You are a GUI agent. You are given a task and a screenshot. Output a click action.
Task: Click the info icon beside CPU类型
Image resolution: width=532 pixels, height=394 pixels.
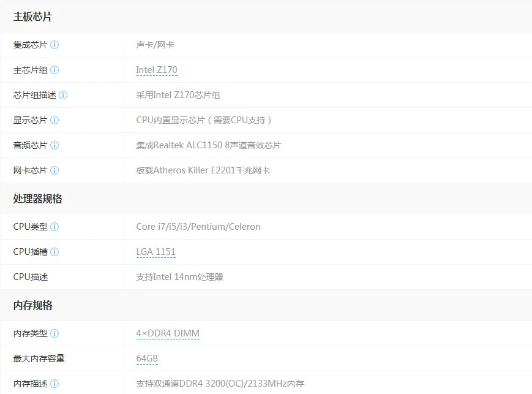click(54, 227)
